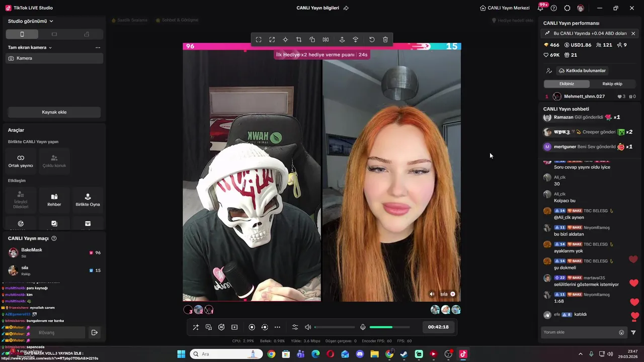Image resolution: width=644 pixels, height=362 pixels.
Task: Center the source with the crosshair icon
Action: [285, 40]
